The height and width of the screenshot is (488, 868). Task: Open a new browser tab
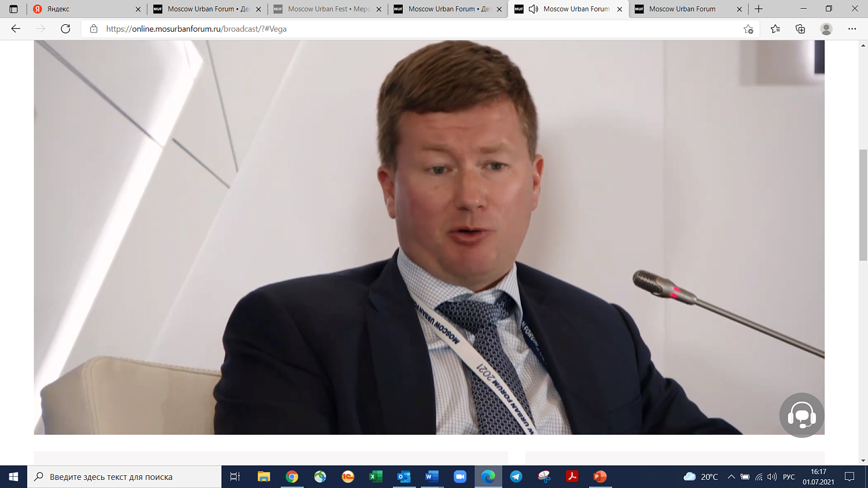click(x=759, y=9)
